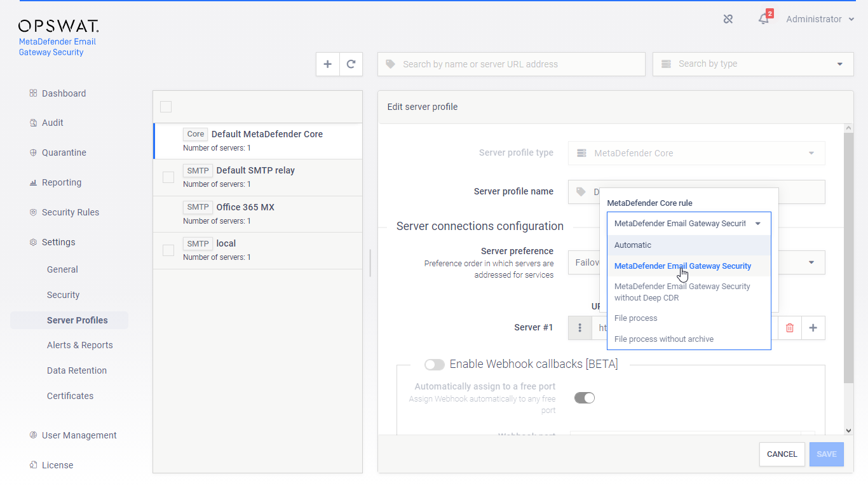Image resolution: width=868 pixels, height=488 pixels.
Task: Click the connection status link icon
Action: click(x=728, y=19)
